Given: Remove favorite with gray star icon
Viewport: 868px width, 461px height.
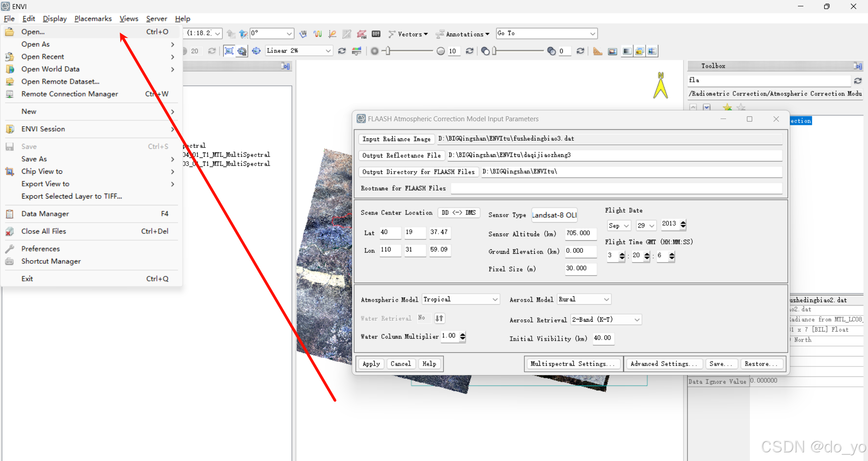Looking at the screenshot, I should (x=741, y=107).
